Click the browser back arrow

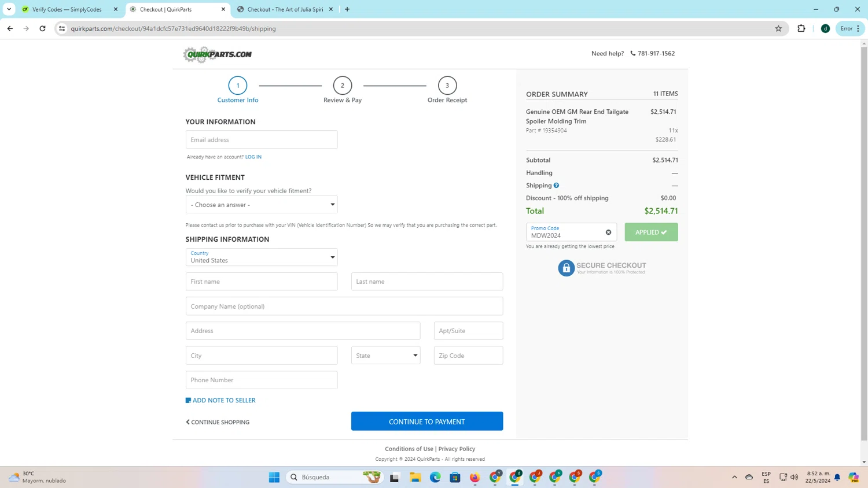[10, 28]
